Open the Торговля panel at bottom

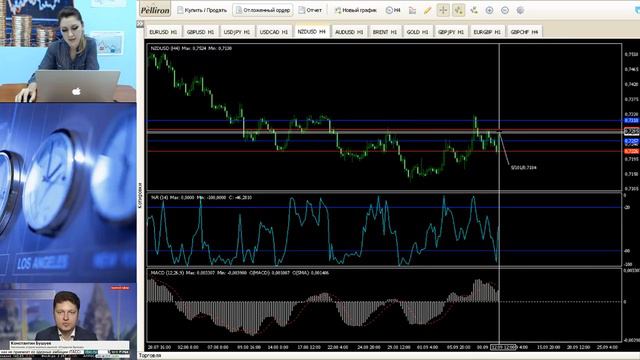150,356
